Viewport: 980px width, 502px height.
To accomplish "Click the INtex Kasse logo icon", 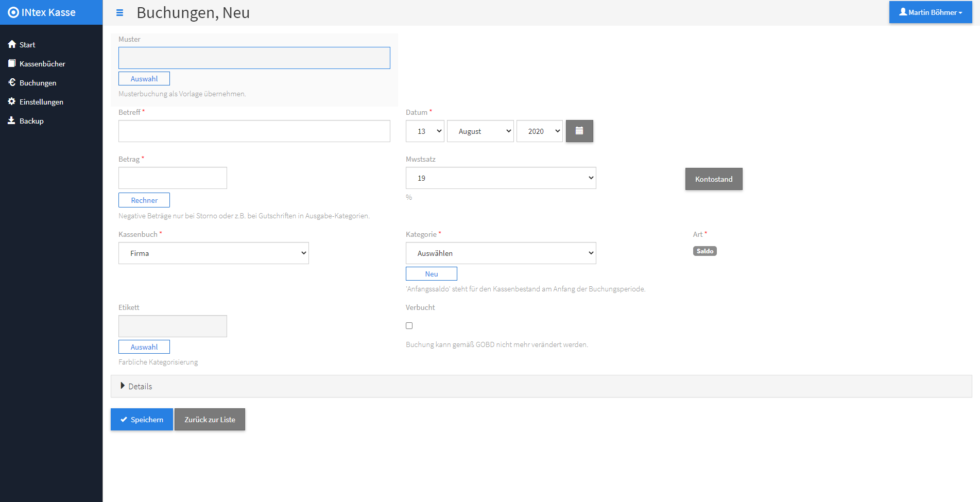I will pyautogui.click(x=13, y=12).
